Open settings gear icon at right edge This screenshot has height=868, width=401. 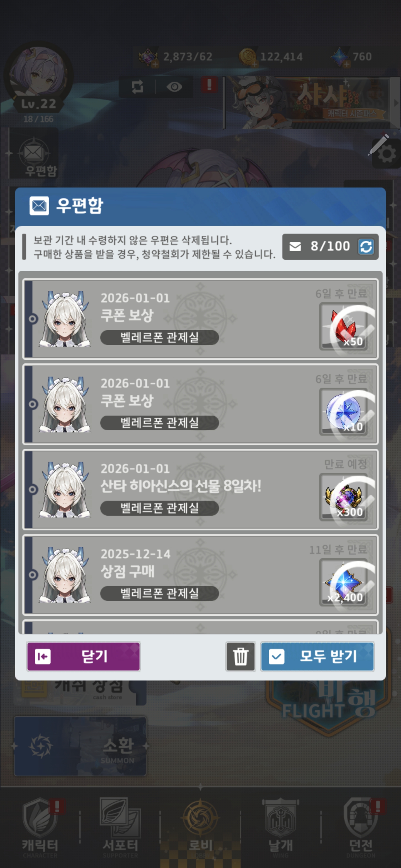tap(387, 154)
